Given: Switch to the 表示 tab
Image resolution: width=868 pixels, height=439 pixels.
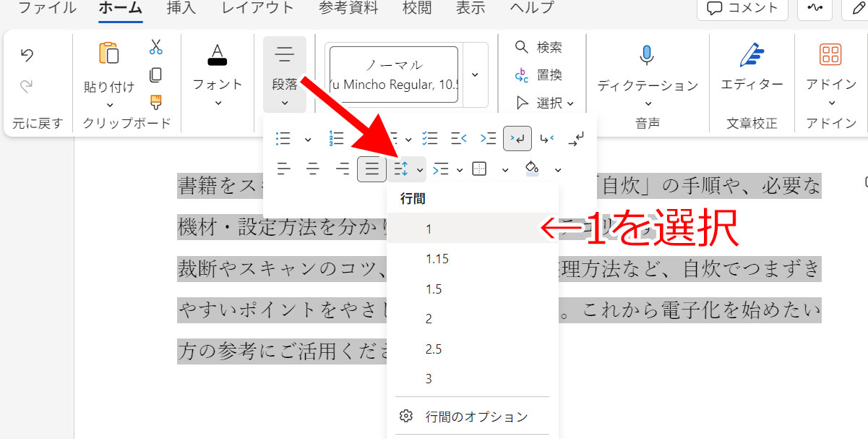Looking at the screenshot, I should pos(470,8).
